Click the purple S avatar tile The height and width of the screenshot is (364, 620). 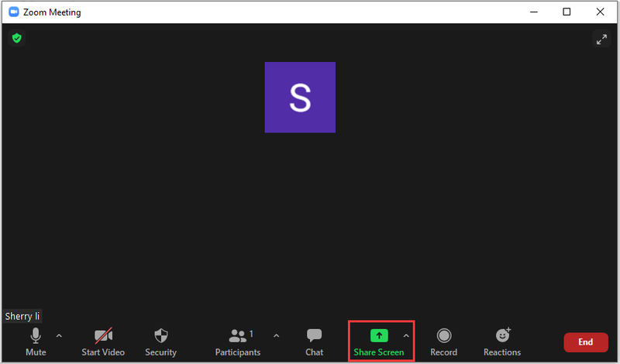coord(300,98)
